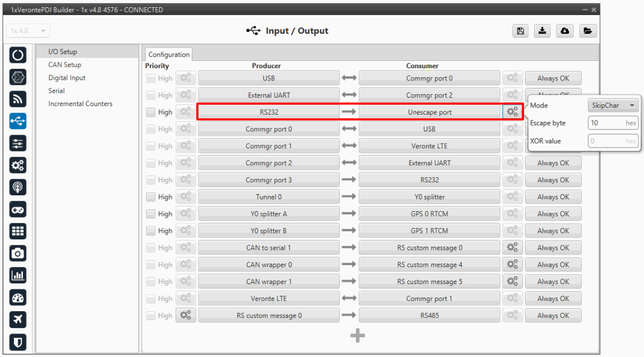Viewport: 644px width, 357px height.
Task: Open the folder icon in top toolbar
Action: 588,31
